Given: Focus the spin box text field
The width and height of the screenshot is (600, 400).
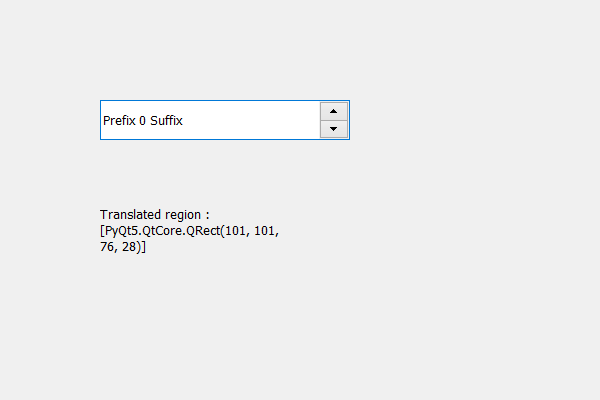Looking at the screenshot, I should 210,120.
